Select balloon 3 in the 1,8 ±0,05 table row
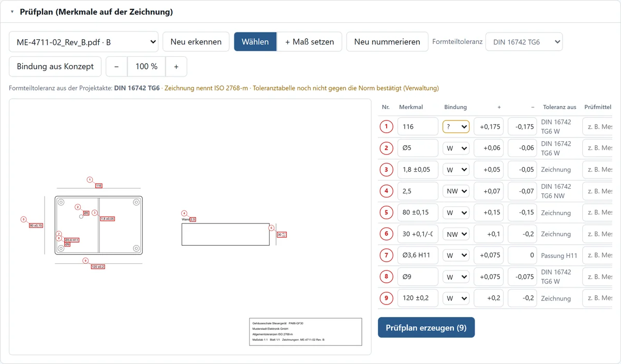 coord(386,170)
